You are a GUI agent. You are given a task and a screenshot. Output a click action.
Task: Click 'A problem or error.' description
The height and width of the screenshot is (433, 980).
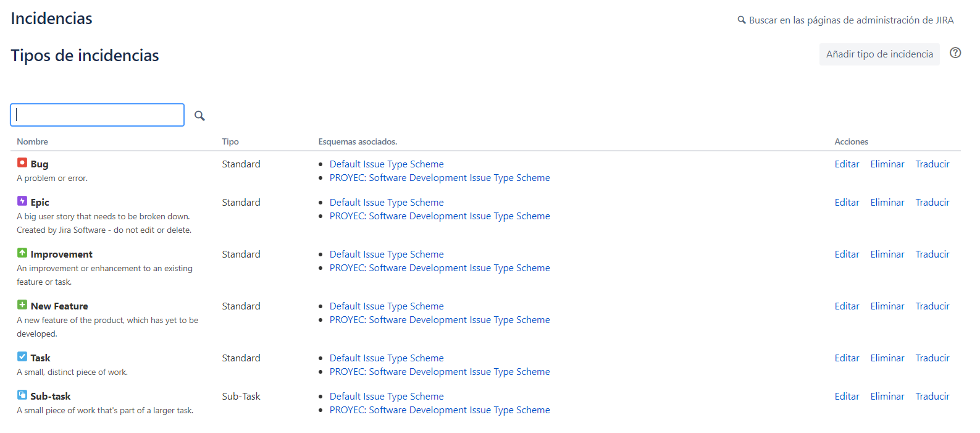point(52,178)
